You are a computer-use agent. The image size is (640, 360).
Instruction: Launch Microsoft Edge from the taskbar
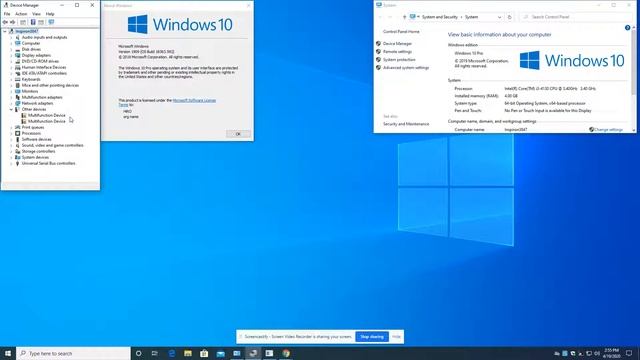click(172, 353)
